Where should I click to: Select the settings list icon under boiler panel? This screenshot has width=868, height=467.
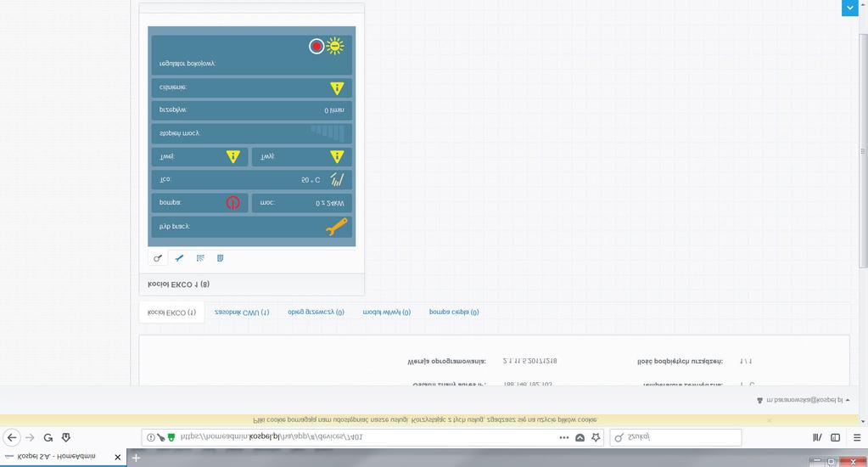click(x=200, y=258)
